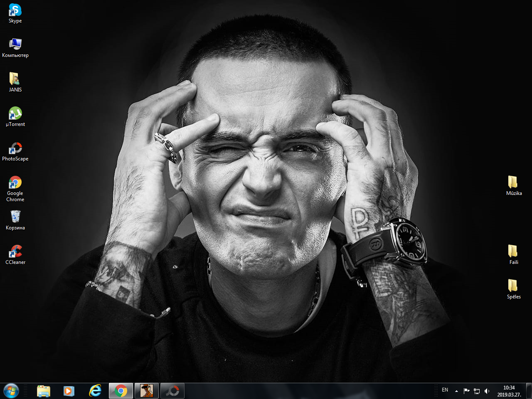532x399 pixels.
Task: Open the volume speaker tray icon
Action: pyautogui.click(x=487, y=391)
